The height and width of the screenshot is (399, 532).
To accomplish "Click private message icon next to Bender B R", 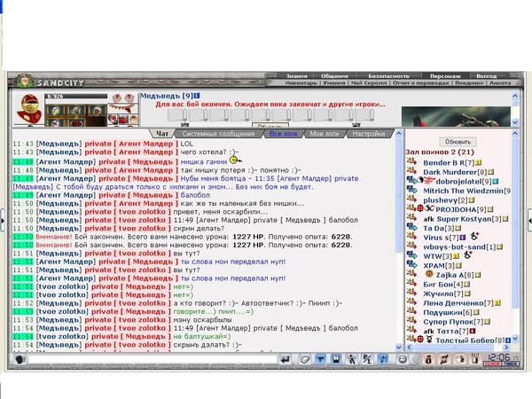I will [412, 162].
